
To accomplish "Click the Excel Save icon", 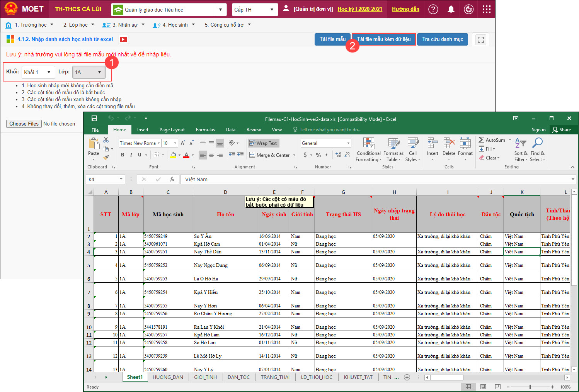I will 94,118.
